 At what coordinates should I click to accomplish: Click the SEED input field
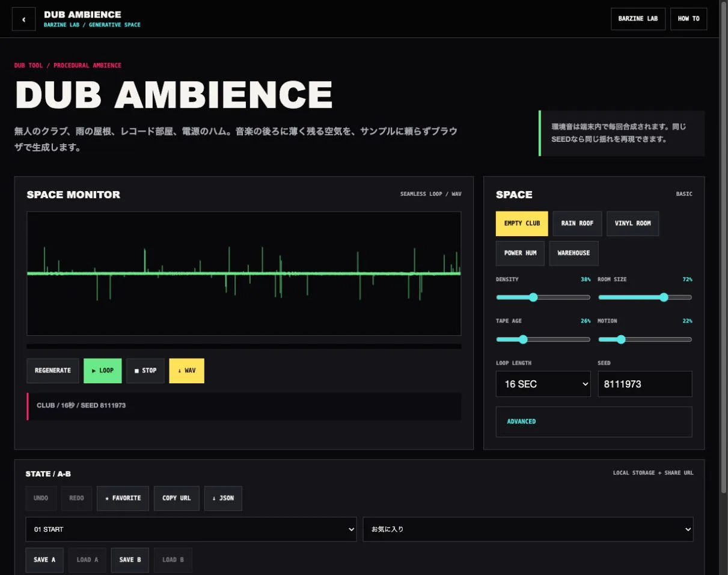(x=645, y=384)
